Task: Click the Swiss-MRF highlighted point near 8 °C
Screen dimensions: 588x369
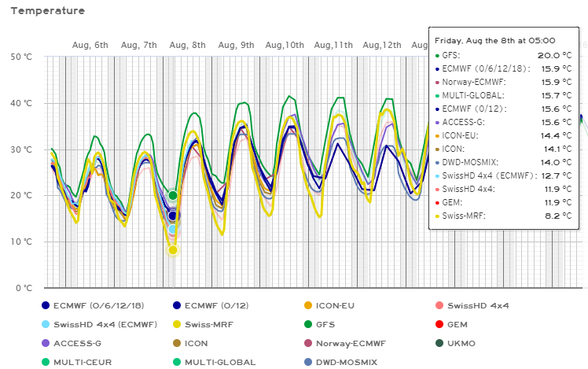Action: (x=173, y=249)
